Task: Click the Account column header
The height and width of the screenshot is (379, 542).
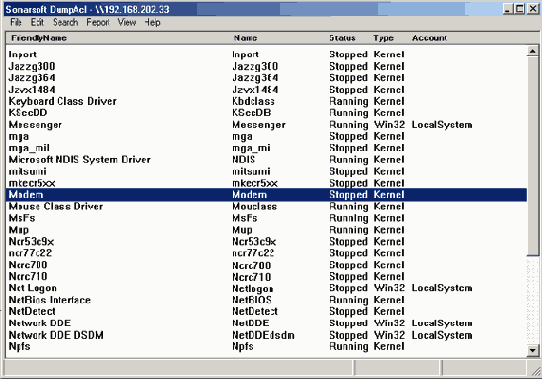Action: 429,38
